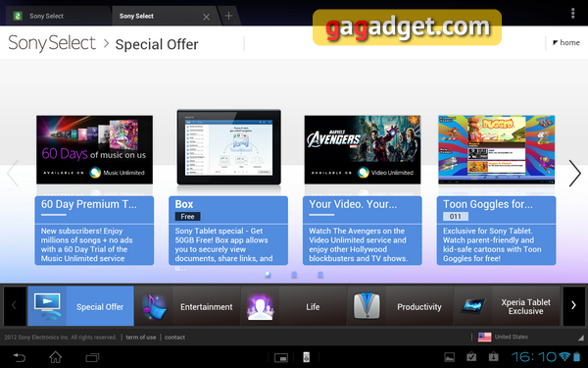Open the system clock showing 16:10
588x368 pixels.
coord(534,357)
